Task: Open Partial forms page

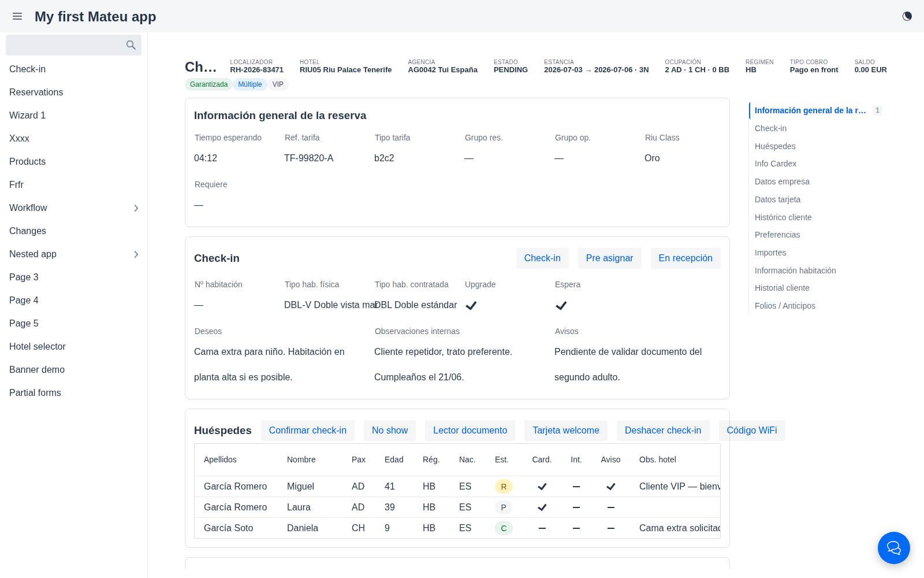Action: click(x=73, y=393)
